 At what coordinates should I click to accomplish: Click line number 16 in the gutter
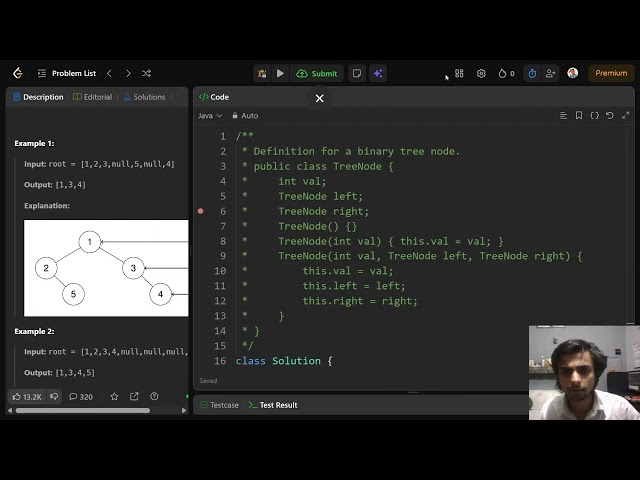pos(220,361)
